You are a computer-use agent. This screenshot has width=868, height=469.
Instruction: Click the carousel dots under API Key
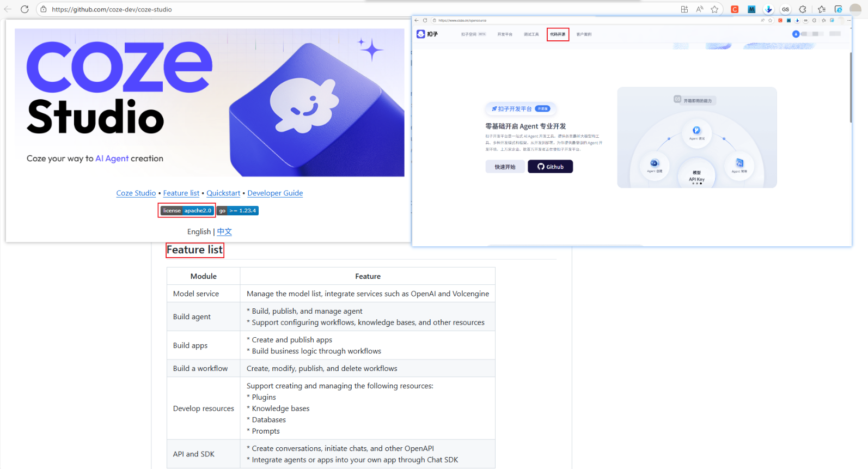click(x=696, y=184)
